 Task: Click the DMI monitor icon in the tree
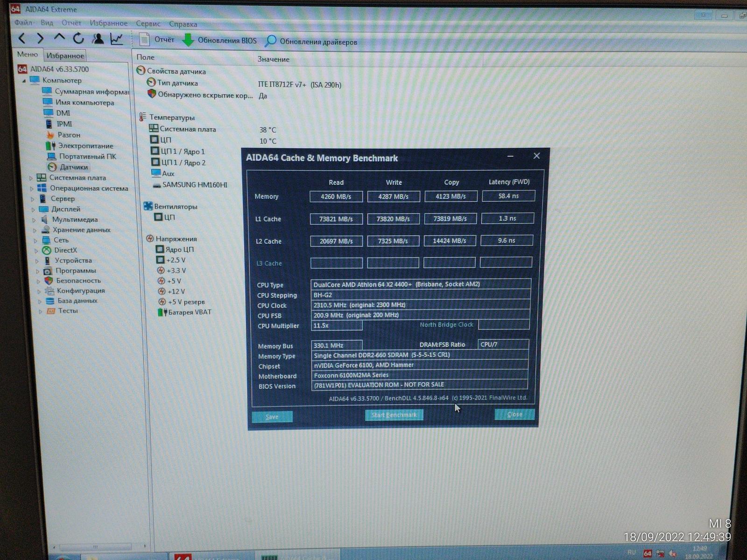click(x=48, y=113)
